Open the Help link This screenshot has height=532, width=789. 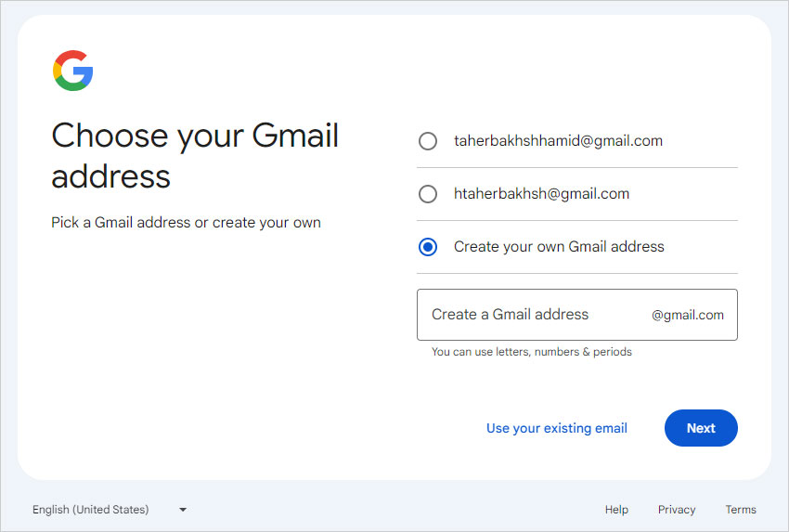(x=616, y=510)
